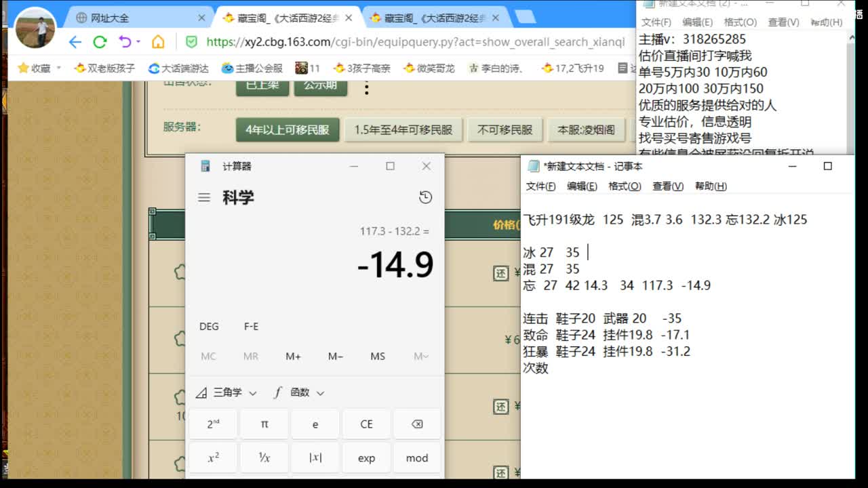The image size is (868, 488).
Task: Open the calculator history icon
Action: pos(425,197)
